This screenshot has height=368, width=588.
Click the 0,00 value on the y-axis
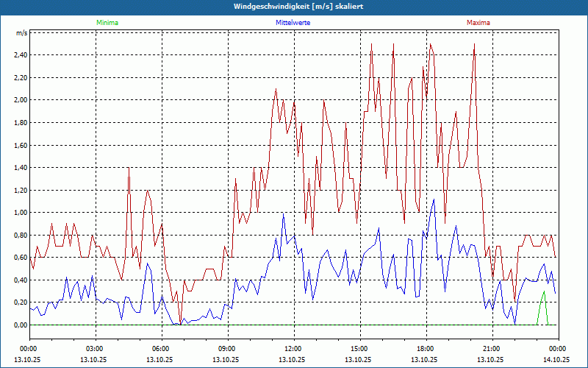click(21, 325)
